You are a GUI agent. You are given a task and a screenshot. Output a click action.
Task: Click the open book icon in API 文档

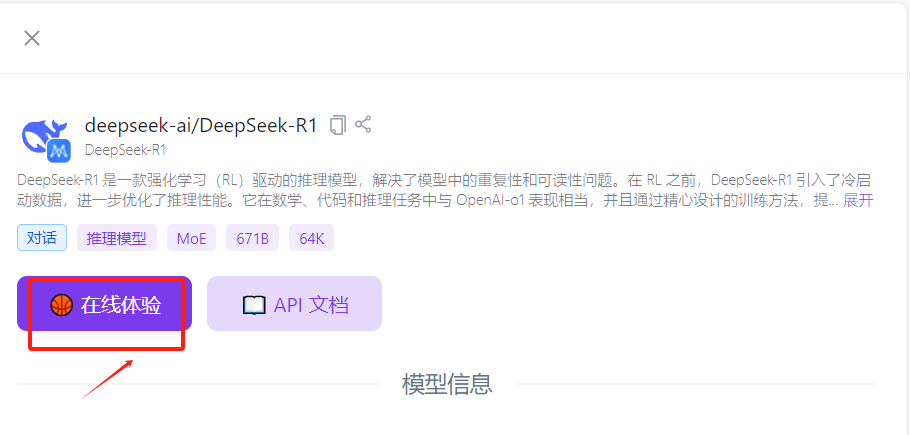tap(254, 305)
